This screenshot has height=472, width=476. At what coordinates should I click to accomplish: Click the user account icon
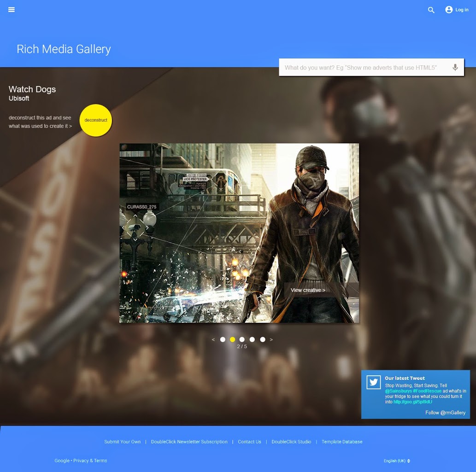449,10
